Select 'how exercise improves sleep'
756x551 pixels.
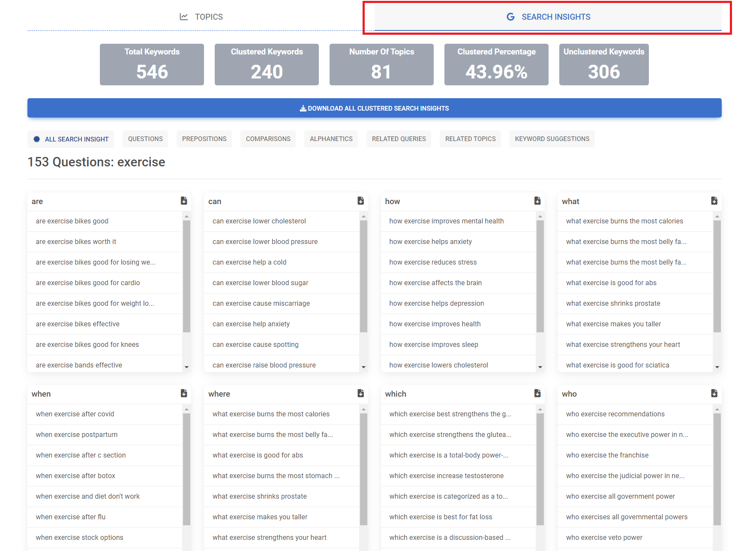tap(459, 345)
